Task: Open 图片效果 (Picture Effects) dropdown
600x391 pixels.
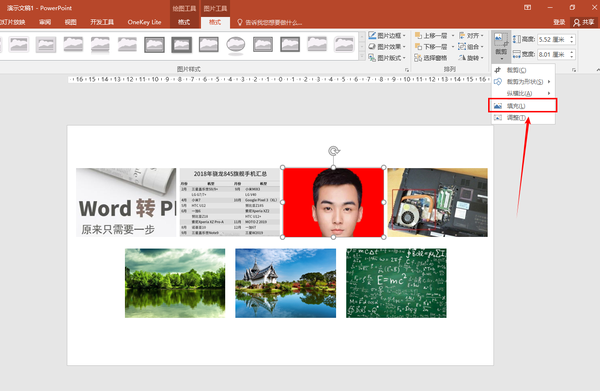Action: (x=387, y=47)
